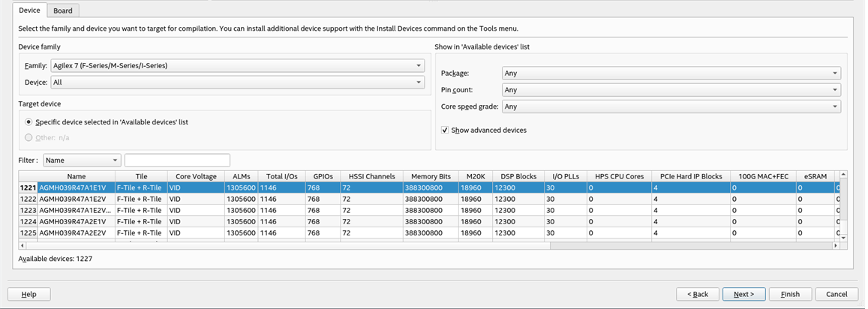Viewport: 868px width, 309px height.
Task: Click the filter text input field
Action: (177, 160)
